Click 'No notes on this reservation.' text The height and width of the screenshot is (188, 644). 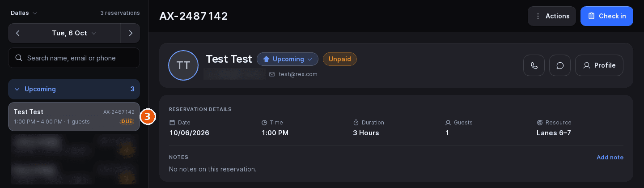pos(213,169)
